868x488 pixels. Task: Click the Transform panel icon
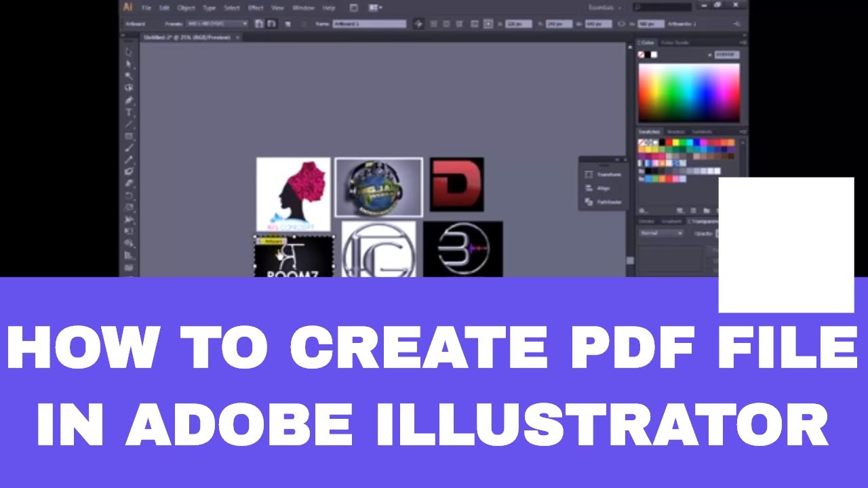coord(589,175)
